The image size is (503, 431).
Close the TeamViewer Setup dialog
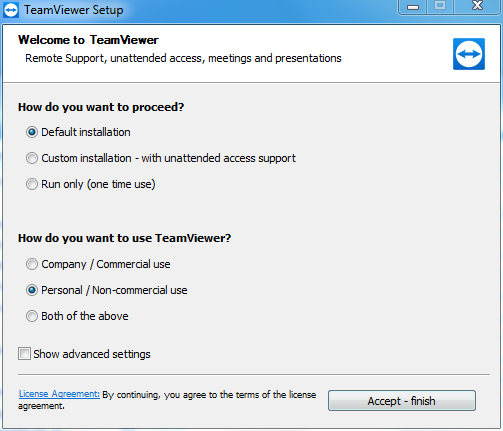(477, 6)
